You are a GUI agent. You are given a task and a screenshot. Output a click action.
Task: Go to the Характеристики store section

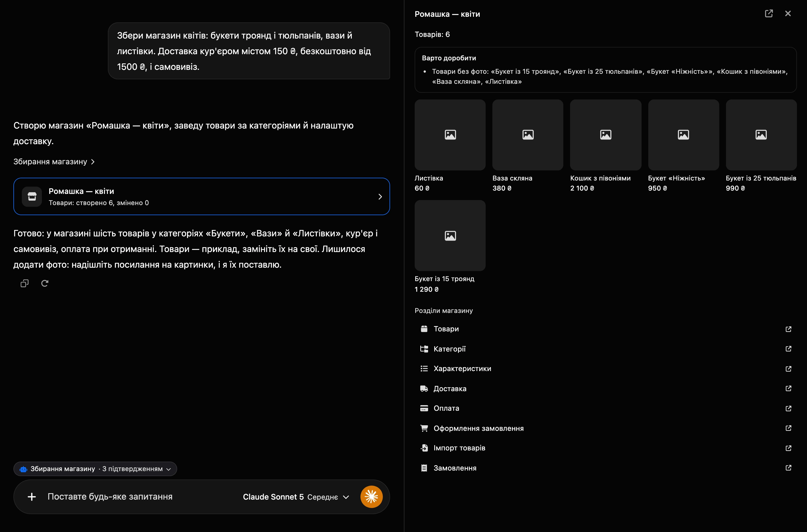(606, 369)
